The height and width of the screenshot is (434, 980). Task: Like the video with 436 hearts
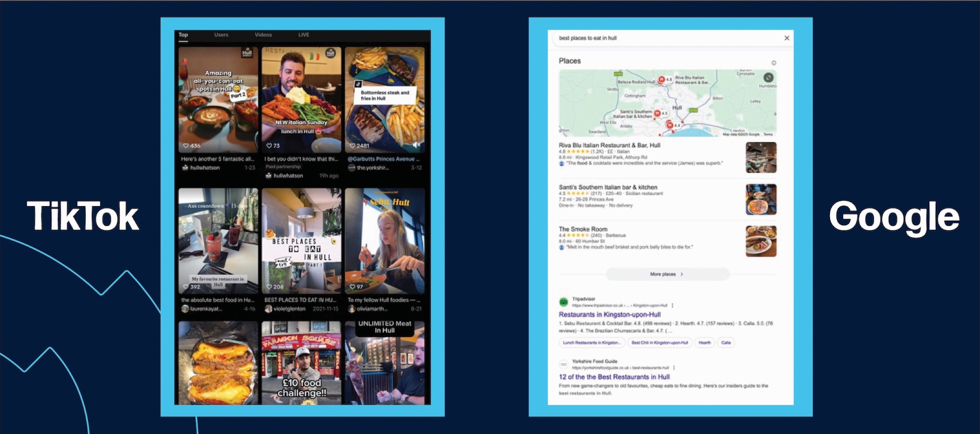[x=186, y=145]
